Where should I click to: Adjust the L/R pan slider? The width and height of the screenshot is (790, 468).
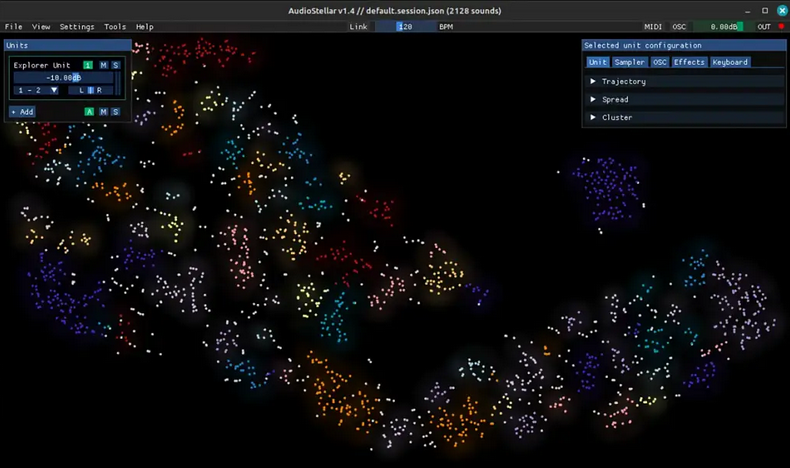tap(91, 90)
